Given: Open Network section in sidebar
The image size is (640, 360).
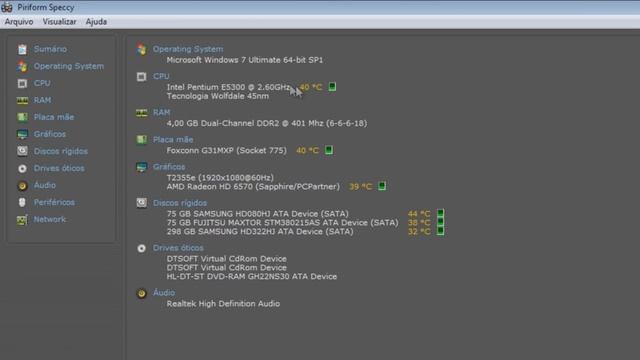Looking at the screenshot, I should (x=49, y=219).
